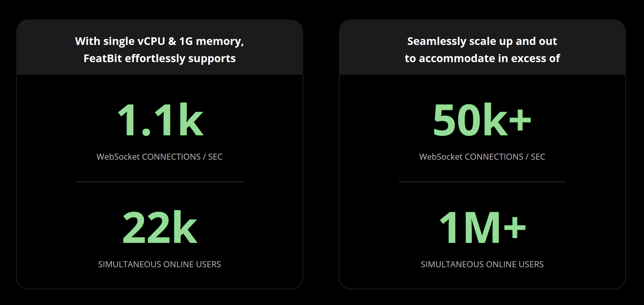Click the divider line in the left card
Image resolution: width=644 pixels, height=305 pixels.
159,182
